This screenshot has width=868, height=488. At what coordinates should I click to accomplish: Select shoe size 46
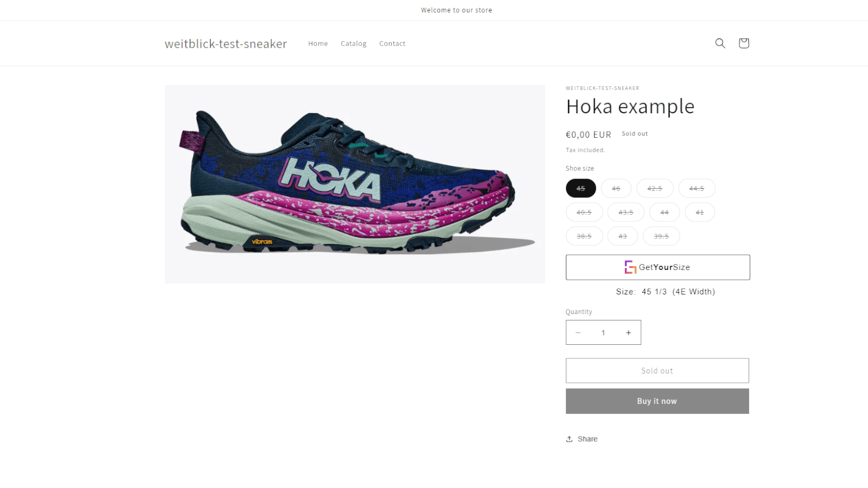(616, 188)
